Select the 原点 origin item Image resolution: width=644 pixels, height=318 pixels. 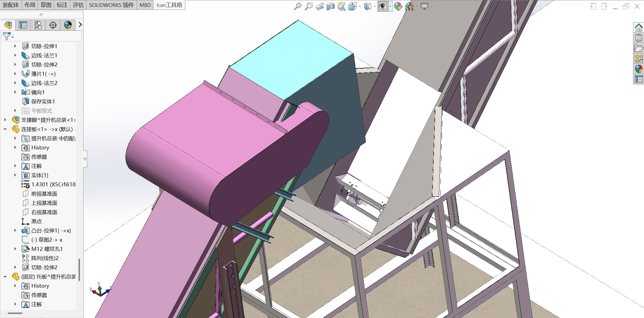[x=32, y=221]
